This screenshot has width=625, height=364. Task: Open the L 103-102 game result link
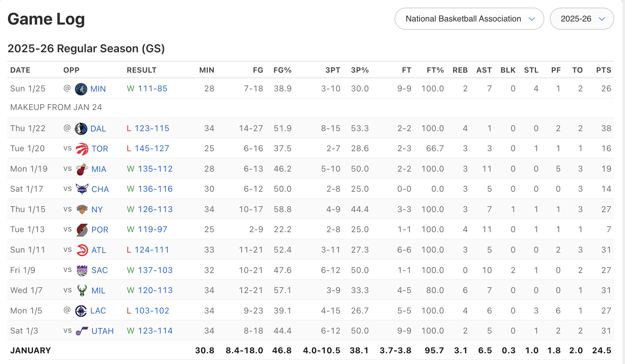coord(148,311)
